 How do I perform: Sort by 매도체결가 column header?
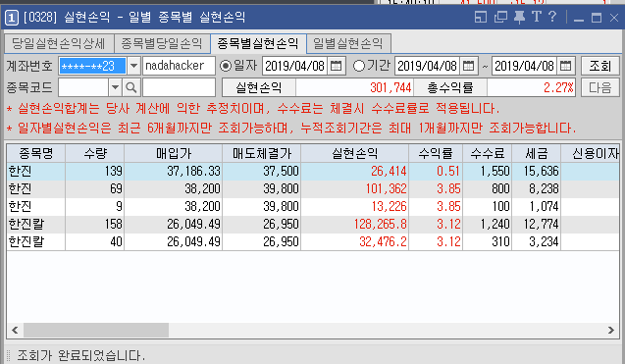261,153
